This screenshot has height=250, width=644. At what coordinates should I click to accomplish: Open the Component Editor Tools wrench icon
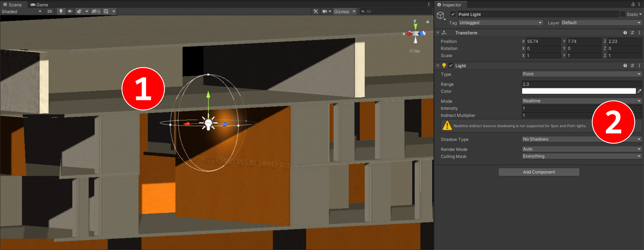point(316,11)
